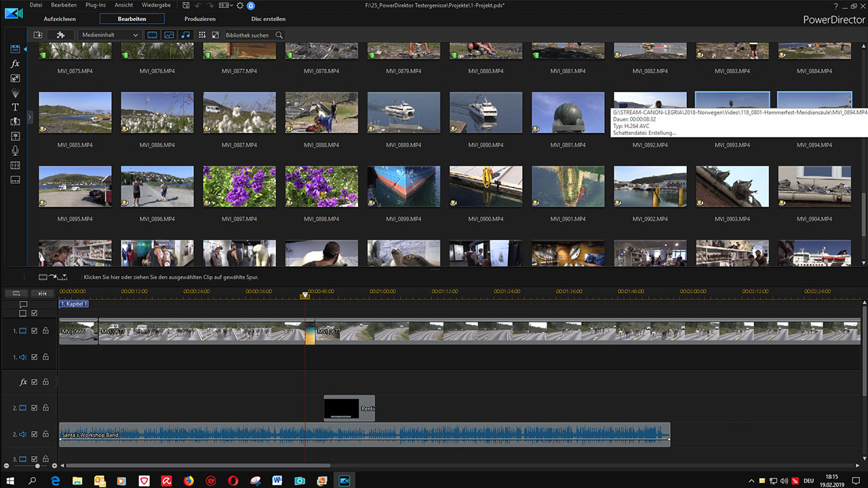Open the voice-over recording room (microphone icon)
The image size is (868, 488).
[15, 150]
